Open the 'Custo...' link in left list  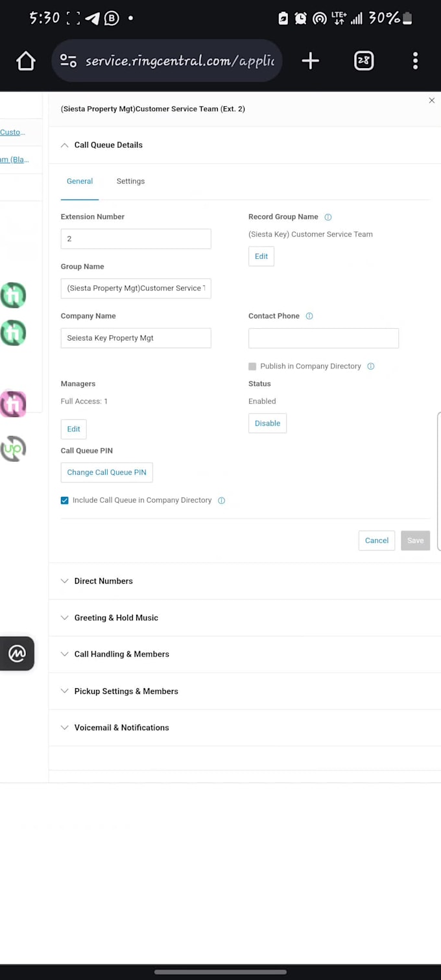click(13, 132)
